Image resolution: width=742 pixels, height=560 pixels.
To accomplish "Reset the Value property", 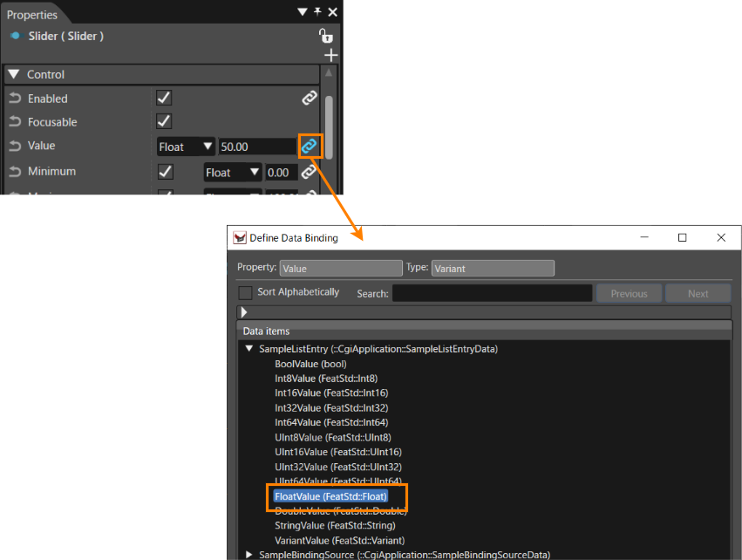I will (x=15, y=146).
